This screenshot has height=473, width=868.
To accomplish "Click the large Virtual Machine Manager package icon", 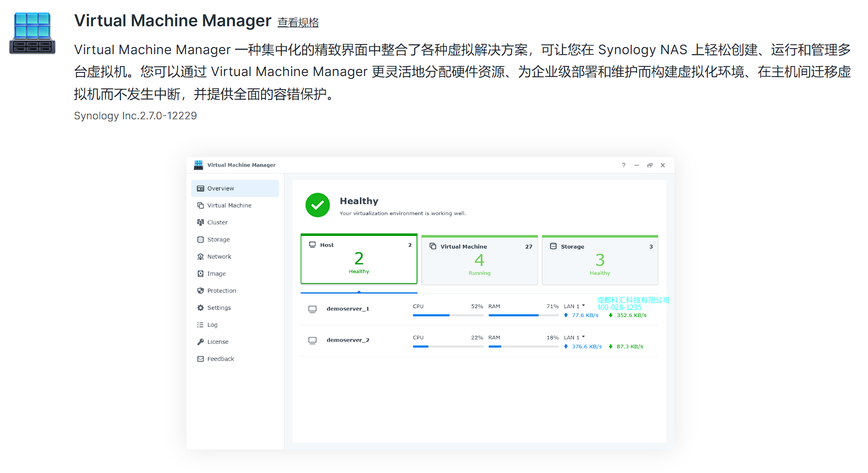I will [32, 33].
